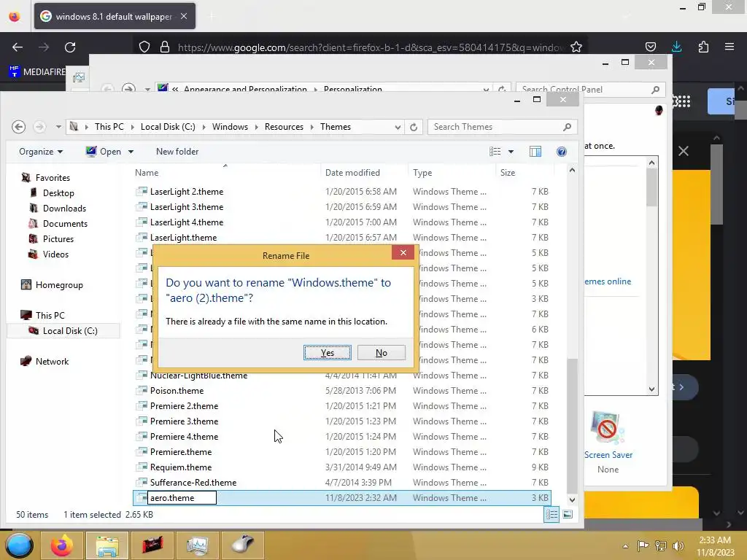747x560 pixels.
Task: Save page to Pocket
Action: coord(650,47)
